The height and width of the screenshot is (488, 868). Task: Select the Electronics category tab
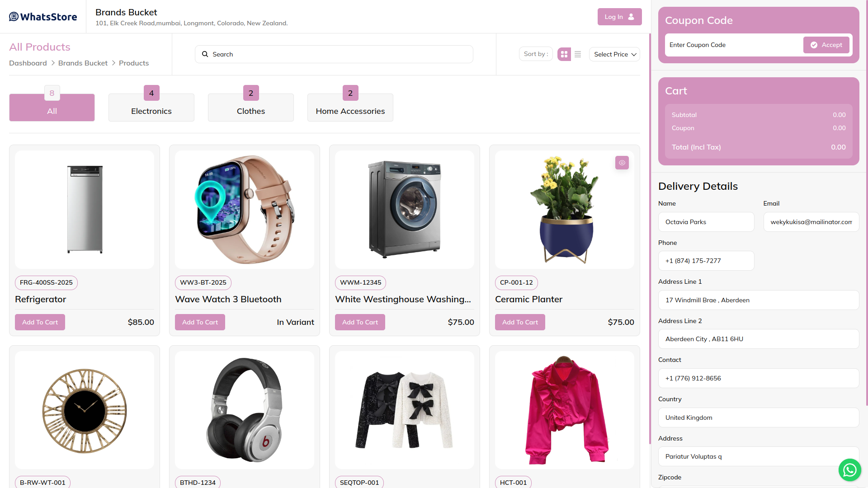(x=151, y=108)
